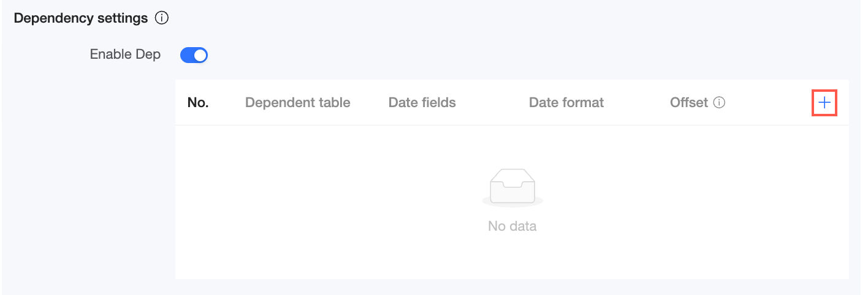The width and height of the screenshot is (868, 295).
Task: Click the Dependency settings section title
Action: coord(80,18)
